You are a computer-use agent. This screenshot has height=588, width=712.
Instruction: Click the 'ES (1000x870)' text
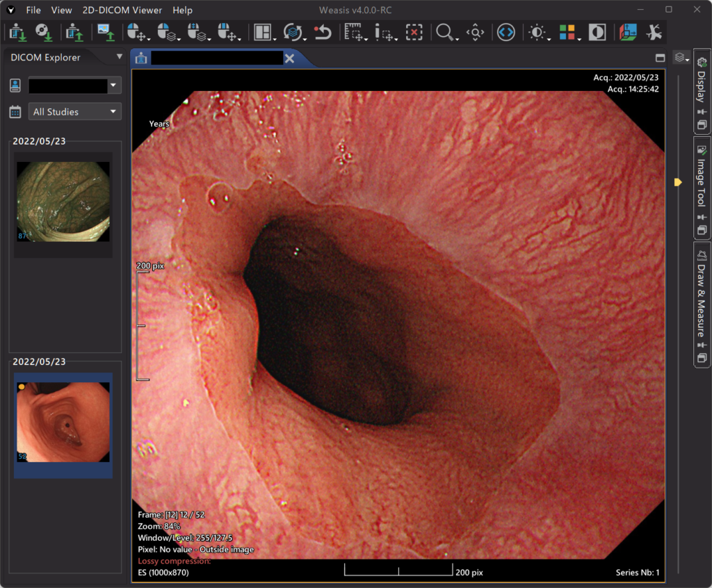pyautogui.click(x=163, y=573)
